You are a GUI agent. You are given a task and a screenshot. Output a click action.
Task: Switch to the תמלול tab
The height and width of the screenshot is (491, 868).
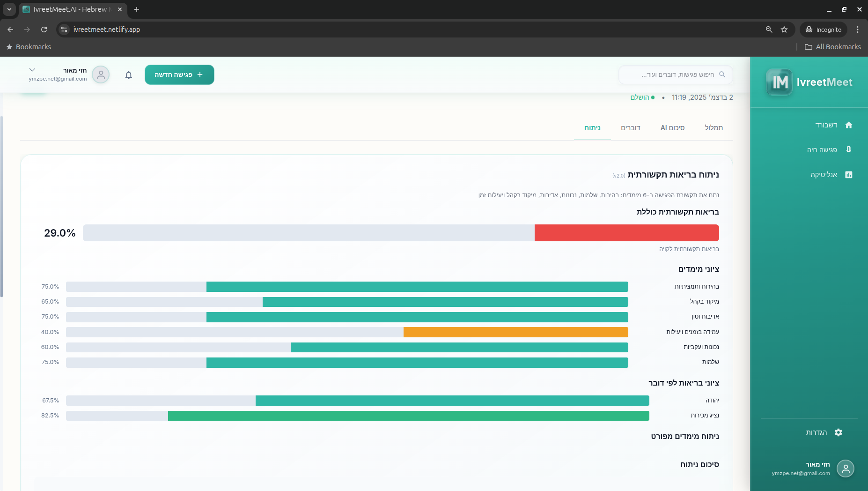pyautogui.click(x=714, y=128)
